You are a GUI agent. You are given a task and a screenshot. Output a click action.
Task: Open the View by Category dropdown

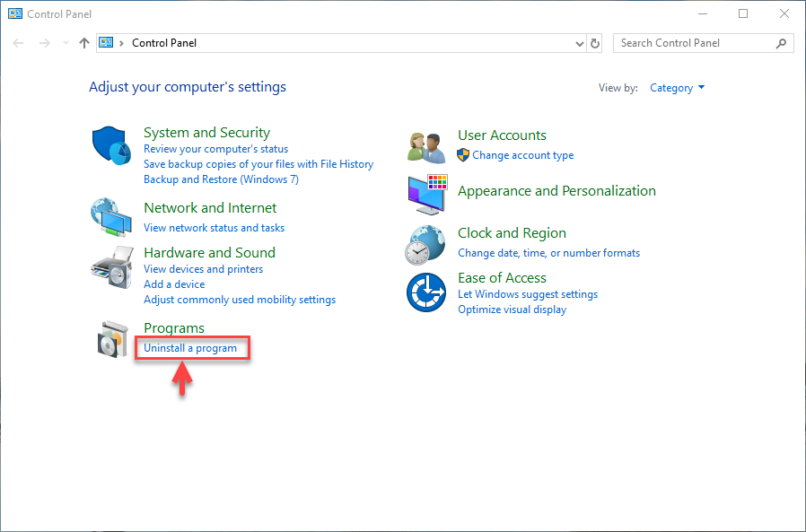677,88
